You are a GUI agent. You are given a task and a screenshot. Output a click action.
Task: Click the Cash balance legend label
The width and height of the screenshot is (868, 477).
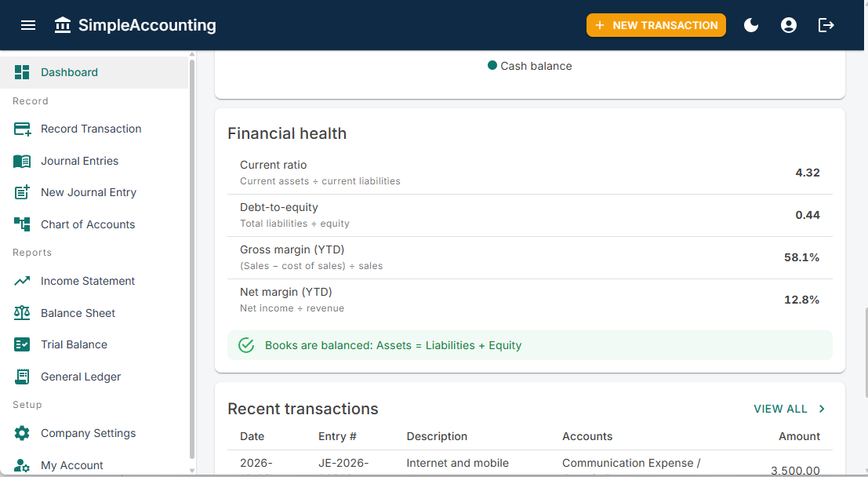tap(536, 66)
